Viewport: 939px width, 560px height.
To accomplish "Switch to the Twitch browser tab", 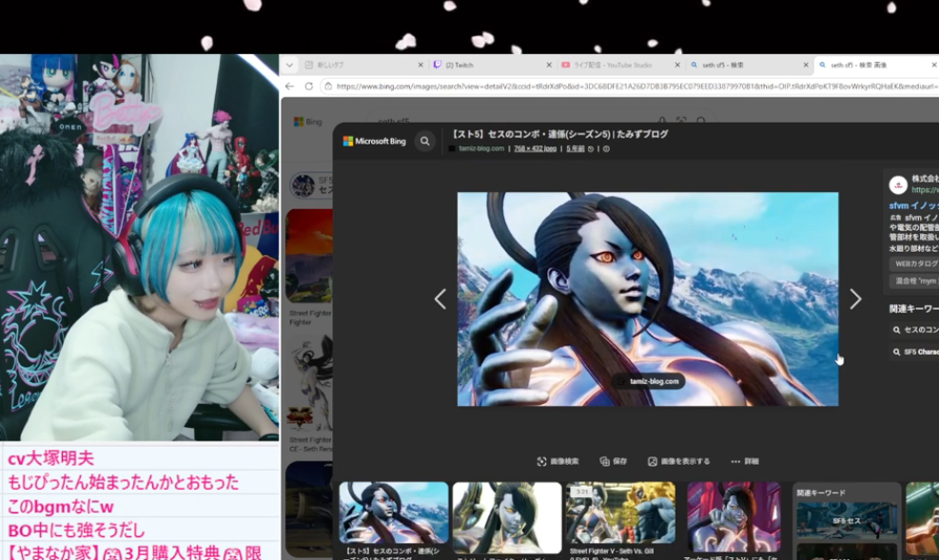I will (x=492, y=65).
